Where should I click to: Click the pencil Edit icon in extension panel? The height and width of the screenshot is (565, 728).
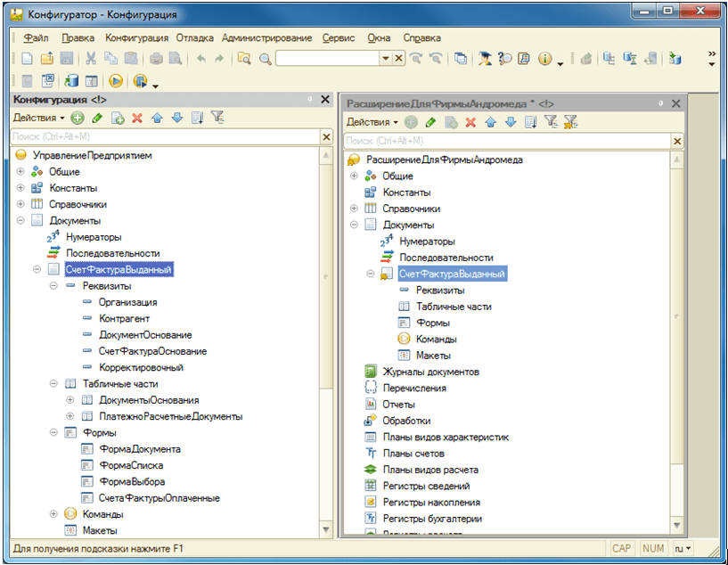tap(430, 122)
